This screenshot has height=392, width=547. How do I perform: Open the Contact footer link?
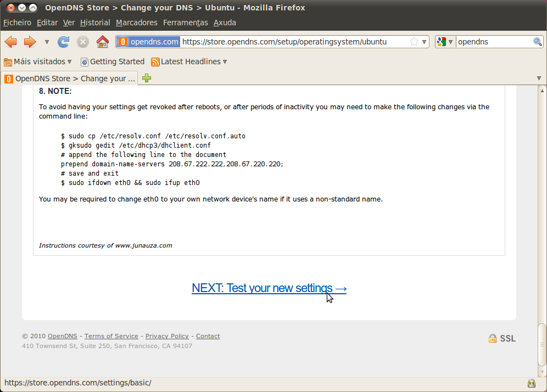click(208, 336)
